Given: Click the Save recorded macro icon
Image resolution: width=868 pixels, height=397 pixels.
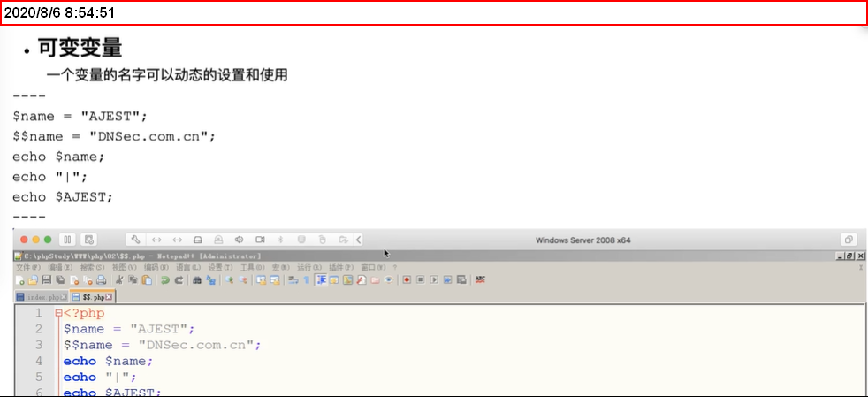Looking at the screenshot, I should [x=461, y=280].
